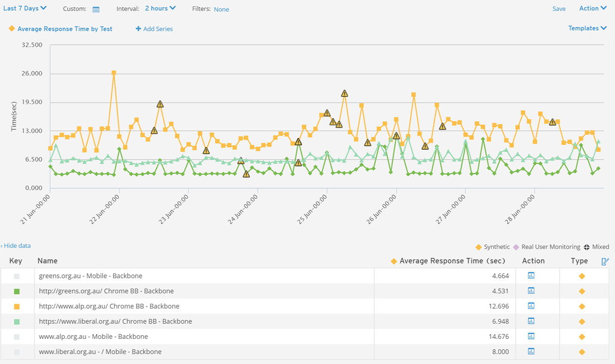Open the Last 7 Days time range dropdown

(x=25, y=8)
